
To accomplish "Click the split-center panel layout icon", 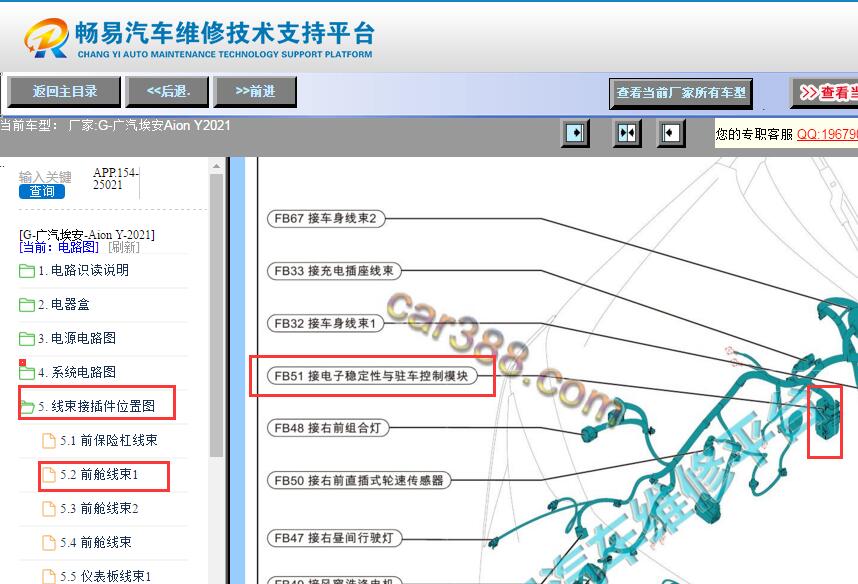I will [x=627, y=133].
